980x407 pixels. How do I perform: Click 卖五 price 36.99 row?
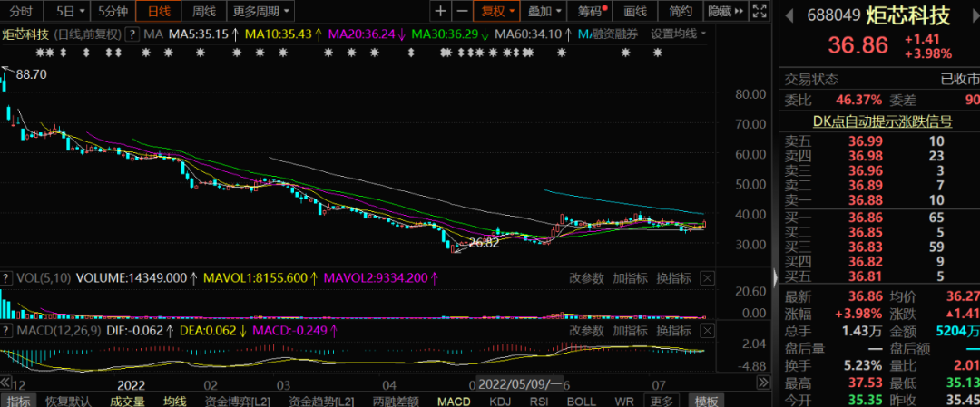coord(879,141)
